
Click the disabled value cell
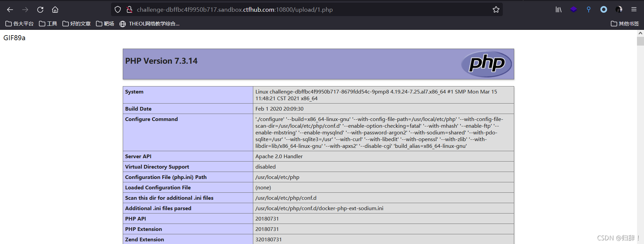pyautogui.click(x=383, y=167)
